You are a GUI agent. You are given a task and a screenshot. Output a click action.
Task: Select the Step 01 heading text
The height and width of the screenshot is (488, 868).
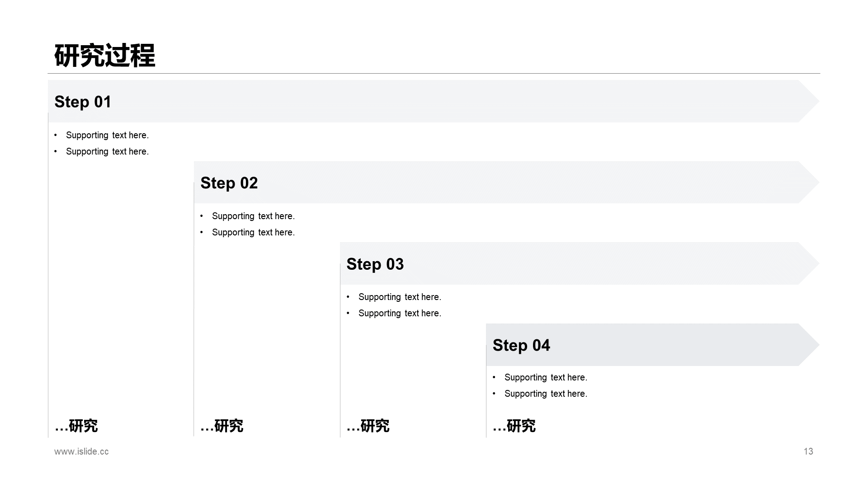point(83,102)
